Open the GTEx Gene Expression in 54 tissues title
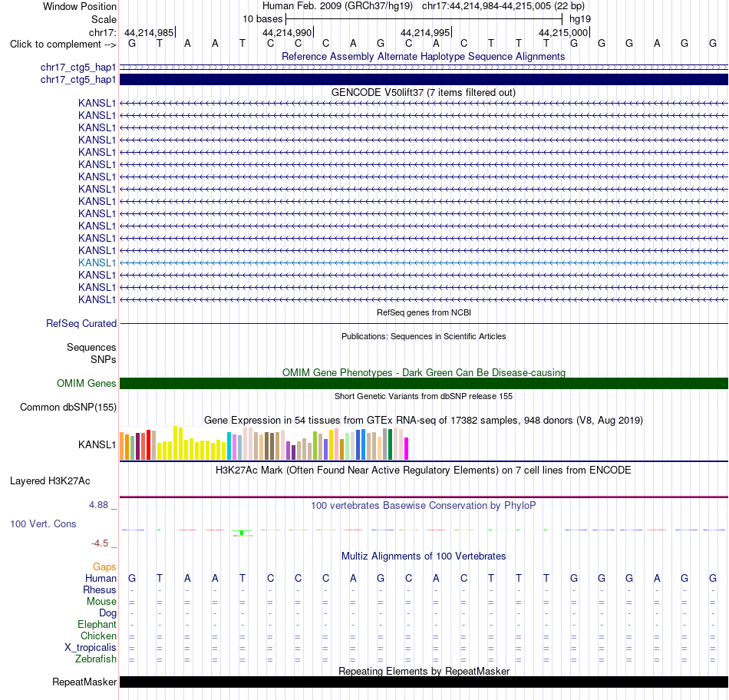 [424, 420]
